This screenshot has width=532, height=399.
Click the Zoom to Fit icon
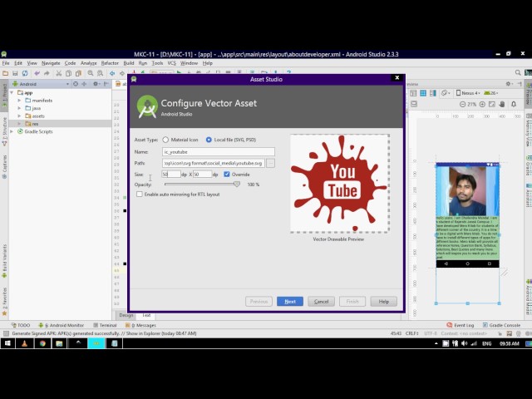pyautogui.click(x=492, y=105)
